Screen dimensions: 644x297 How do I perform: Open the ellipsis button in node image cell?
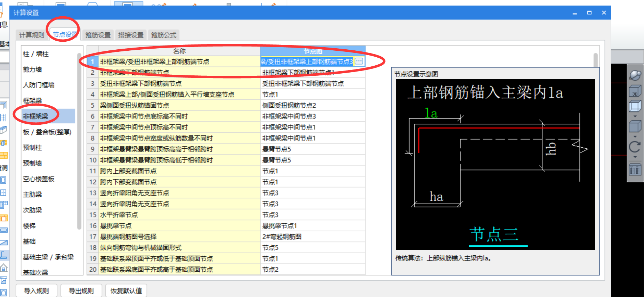(359, 61)
